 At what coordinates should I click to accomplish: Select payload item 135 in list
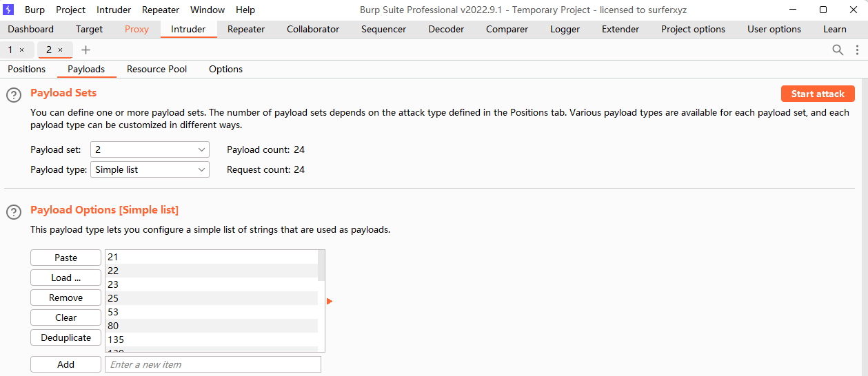coord(211,340)
